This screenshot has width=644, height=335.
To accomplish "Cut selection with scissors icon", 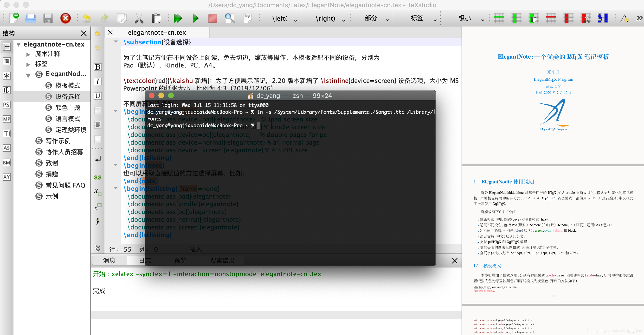I will pyautogui.click(x=139, y=18).
